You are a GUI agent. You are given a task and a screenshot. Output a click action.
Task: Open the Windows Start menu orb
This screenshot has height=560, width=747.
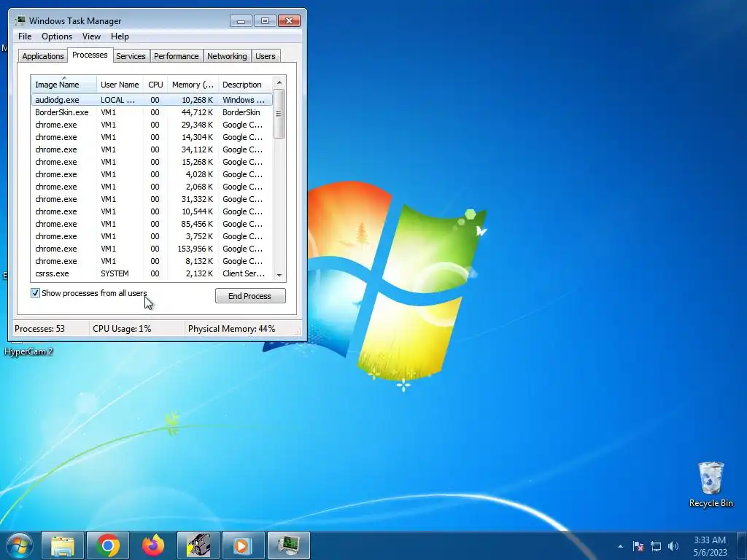pos(20,545)
